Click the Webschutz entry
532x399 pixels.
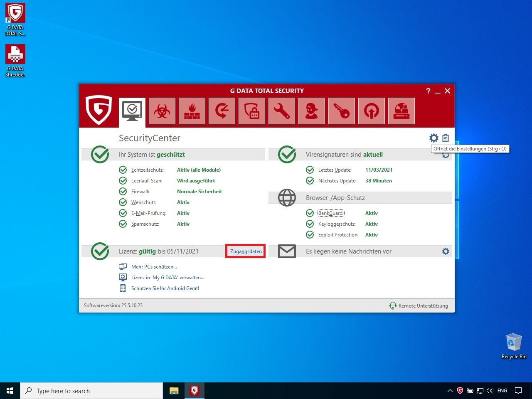[144, 202]
